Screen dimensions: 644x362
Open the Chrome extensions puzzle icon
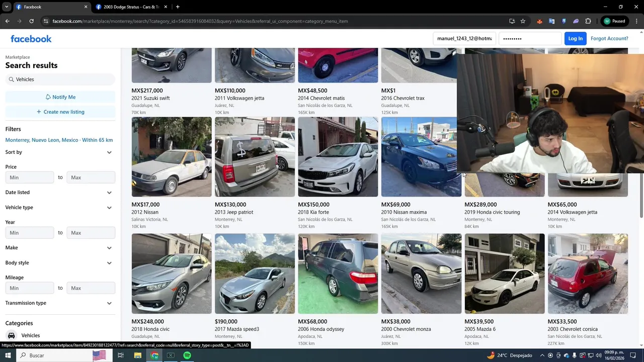pos(588,21)
